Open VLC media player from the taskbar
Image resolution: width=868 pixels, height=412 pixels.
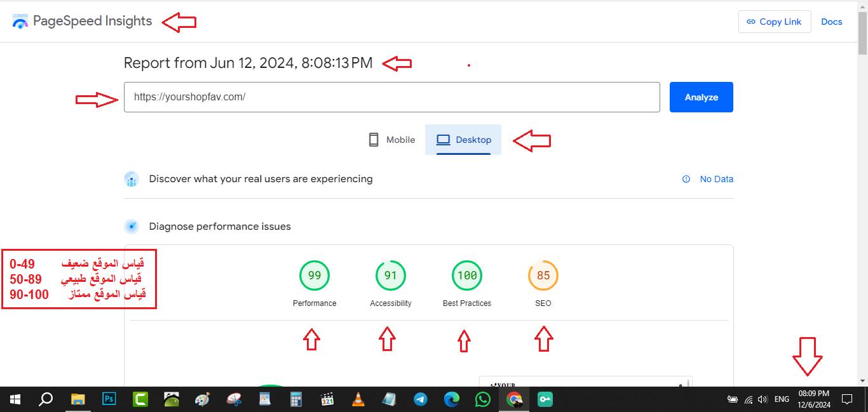358,399
